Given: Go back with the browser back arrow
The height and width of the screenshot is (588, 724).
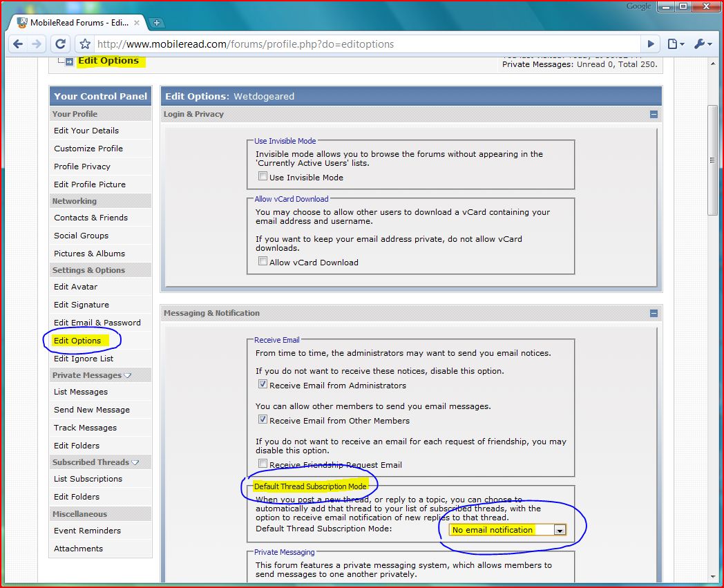Looking at the screenshot, I should coord(18,44).
